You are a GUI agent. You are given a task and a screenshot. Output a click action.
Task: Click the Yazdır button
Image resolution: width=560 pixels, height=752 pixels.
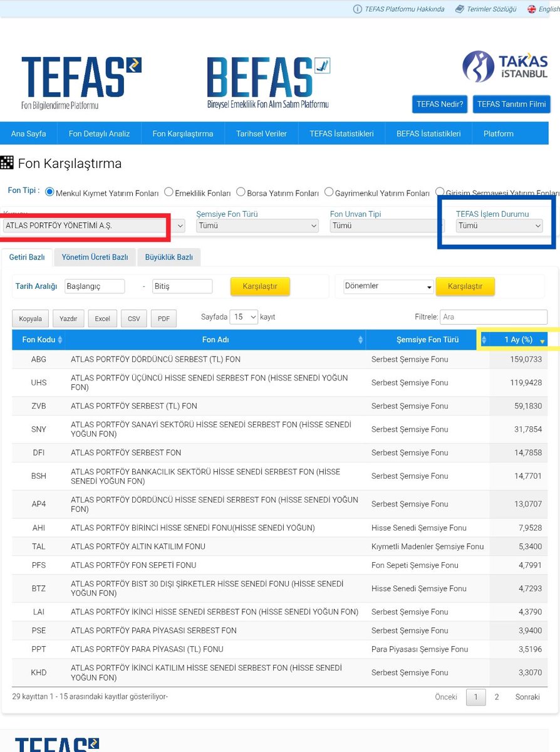pyautogui.click(x=68, y=319)
